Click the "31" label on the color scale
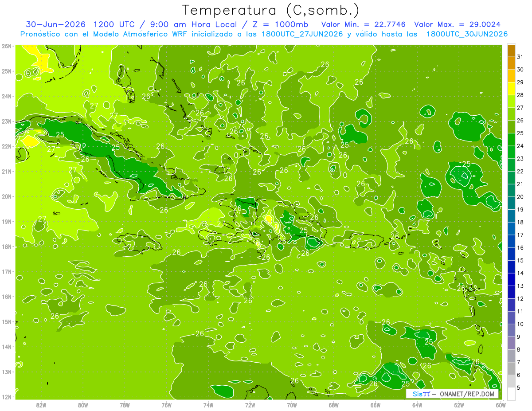Image resolution: width=532 pixels, height=411 pixels. [x=520, y=57]
